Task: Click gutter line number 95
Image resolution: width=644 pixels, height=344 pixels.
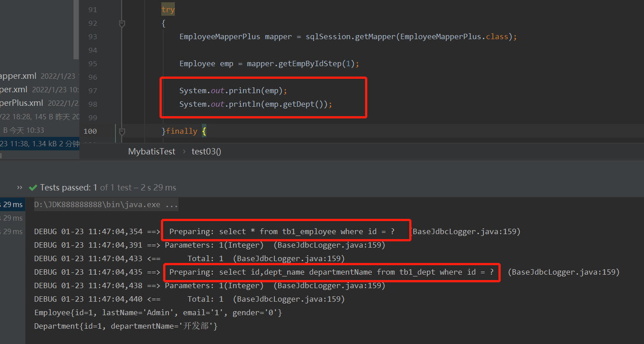Action: [x=92, y=64]
